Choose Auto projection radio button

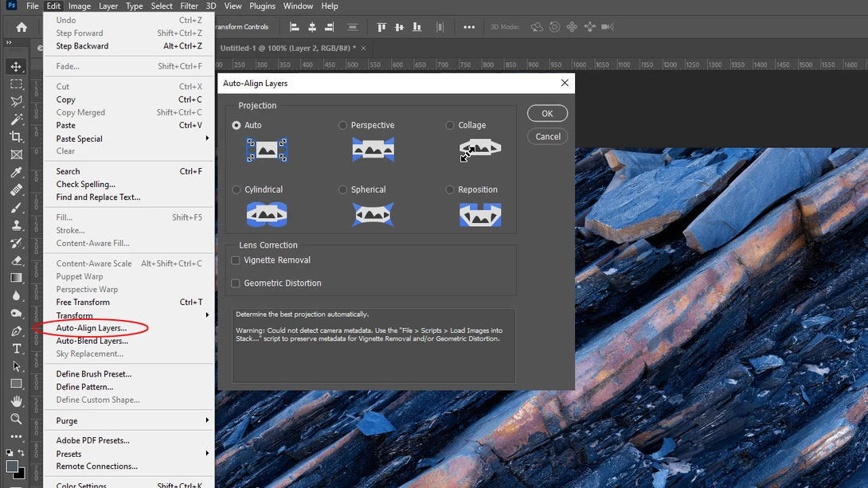point(237,126)
